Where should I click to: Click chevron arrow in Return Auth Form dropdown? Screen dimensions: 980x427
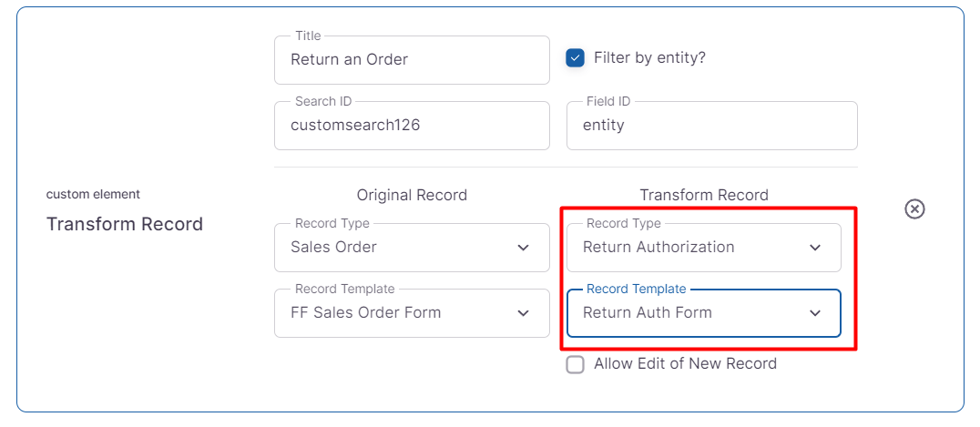(x=815, y=313)
